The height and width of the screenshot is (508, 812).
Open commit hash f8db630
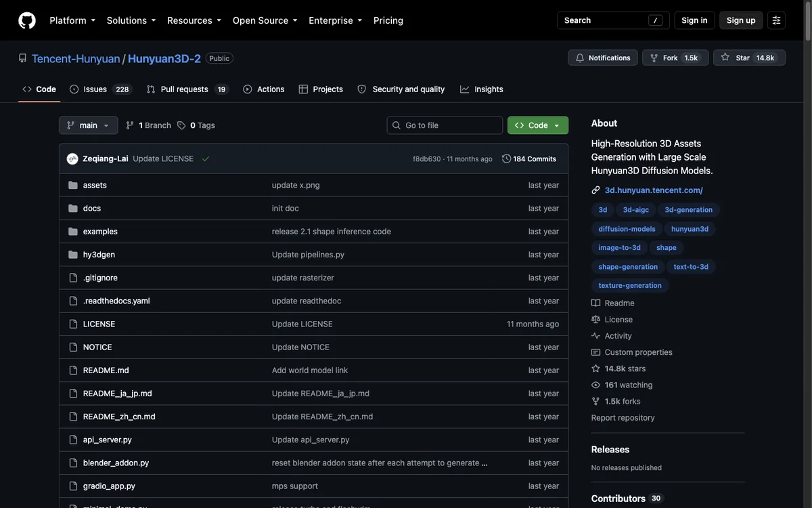pyautogui.click(x=426, y=159)
